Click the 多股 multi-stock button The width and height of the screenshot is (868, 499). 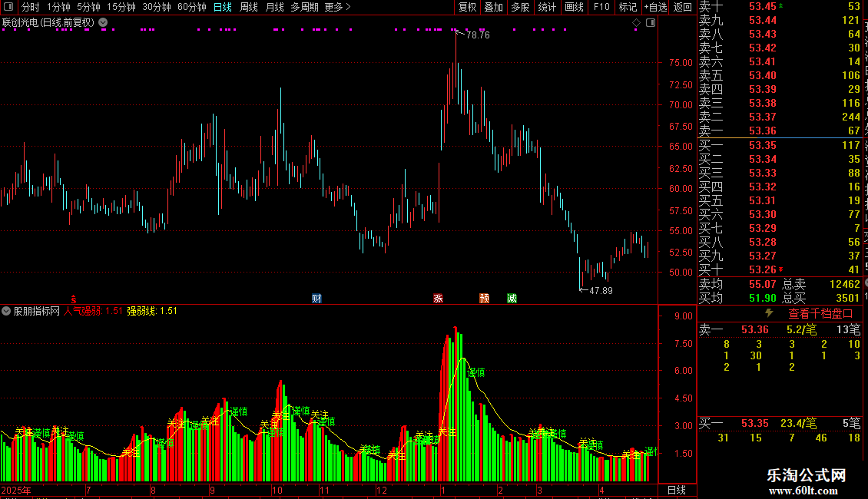point(520,7)
